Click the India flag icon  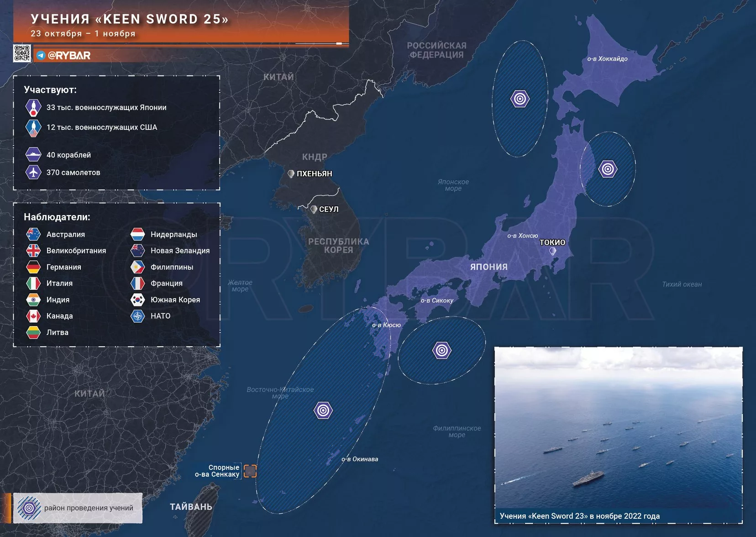[33, 300]
